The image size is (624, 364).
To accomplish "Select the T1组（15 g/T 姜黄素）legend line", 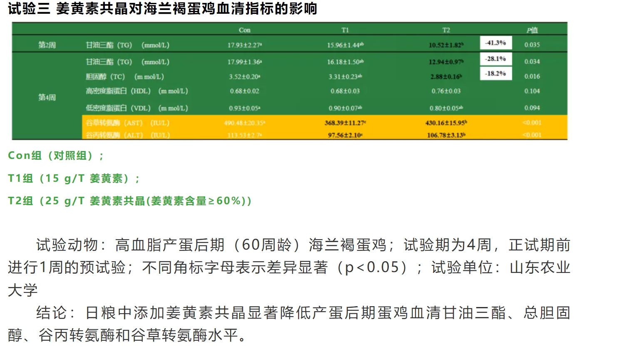I will click(x=74, y=178).
